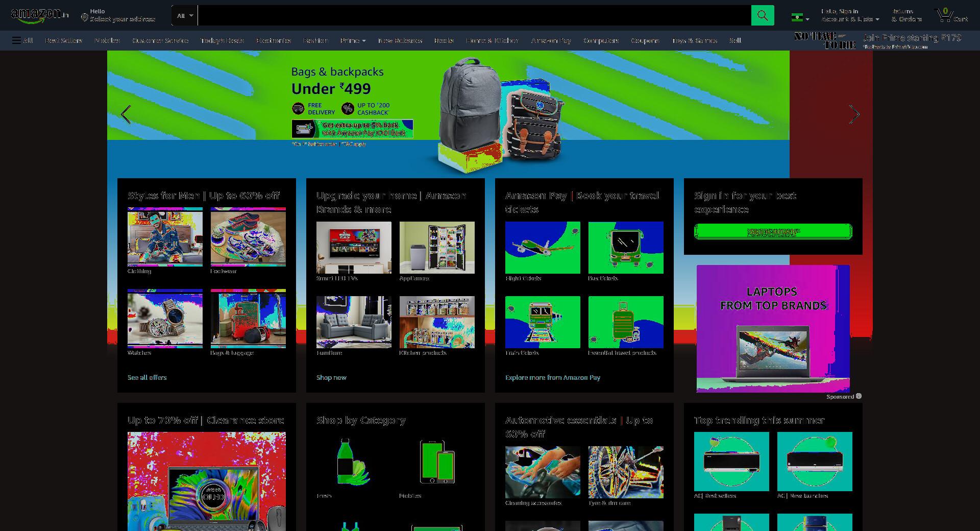
Task: Click Shop now link under home upgrade
Action: tap(331, 377)
